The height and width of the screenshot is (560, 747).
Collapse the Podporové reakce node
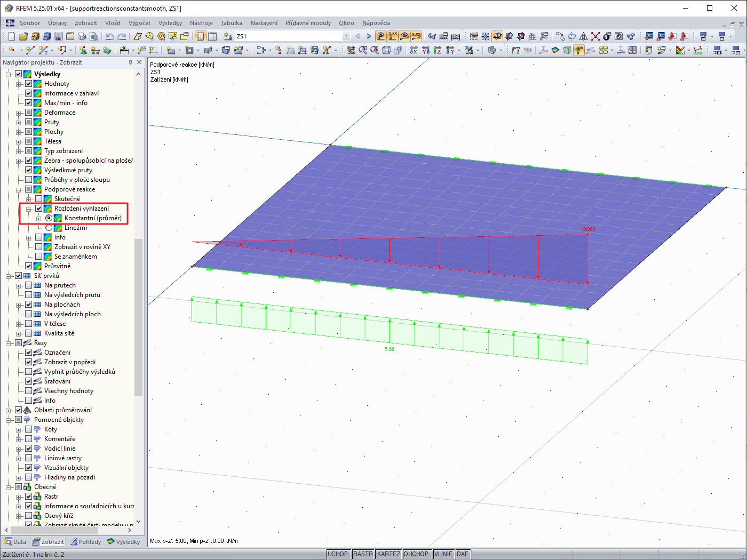tap(19, 189)
